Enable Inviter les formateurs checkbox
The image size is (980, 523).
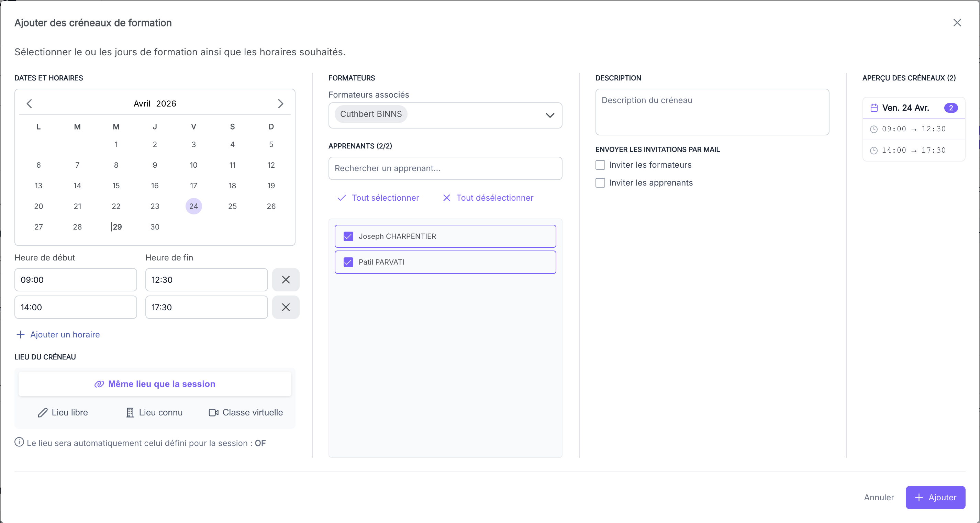pos(600,165)
